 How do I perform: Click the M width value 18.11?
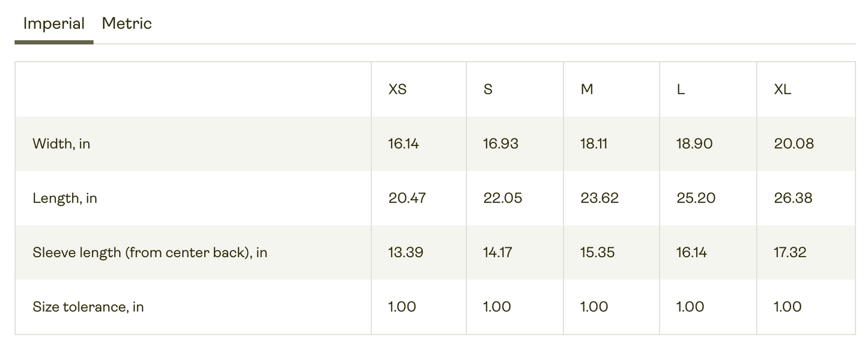(x=593, y=144)
